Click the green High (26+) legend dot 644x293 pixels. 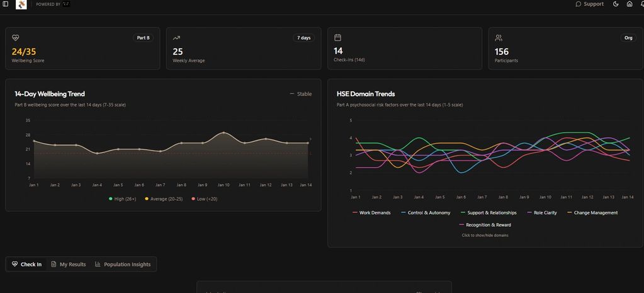click(111, 198)
